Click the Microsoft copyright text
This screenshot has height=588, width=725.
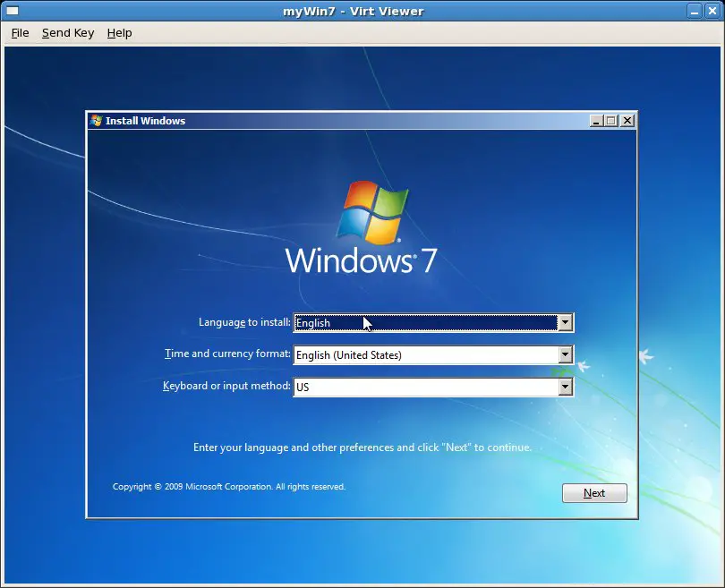(228, 487)
